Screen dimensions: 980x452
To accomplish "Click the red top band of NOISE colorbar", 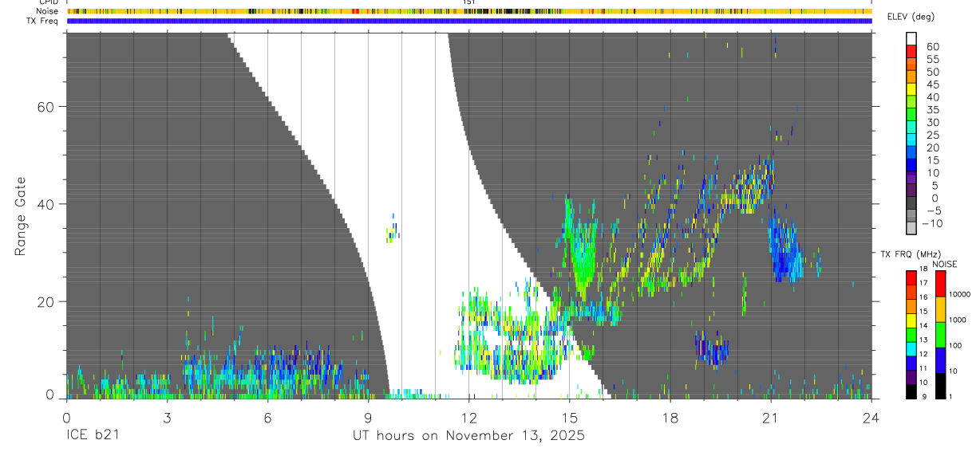I will (940, 283).
